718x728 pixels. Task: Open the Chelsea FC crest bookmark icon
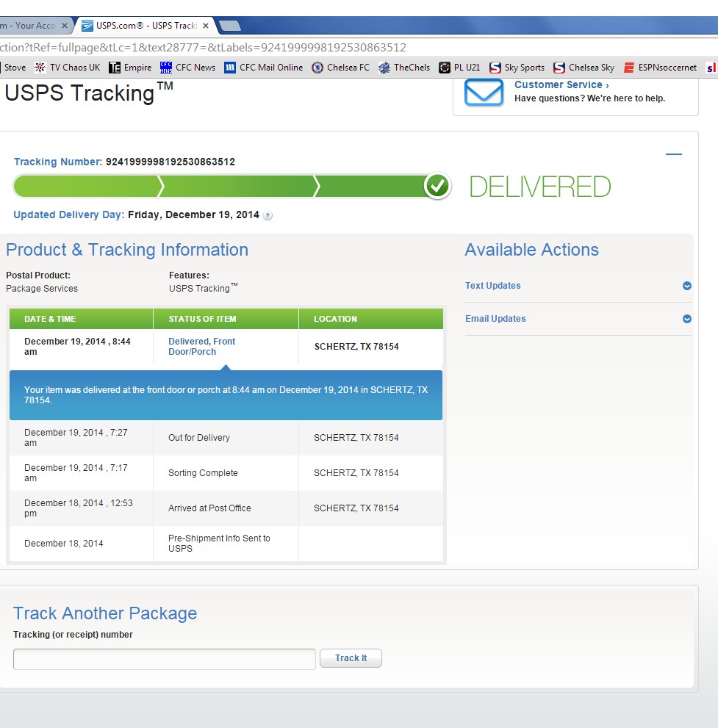(317, 68)
